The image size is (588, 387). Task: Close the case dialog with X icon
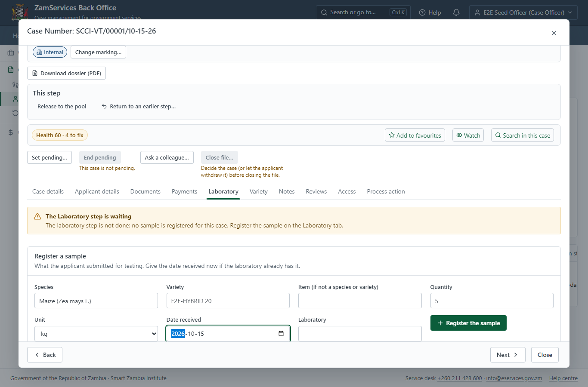(x=554, y=33)
